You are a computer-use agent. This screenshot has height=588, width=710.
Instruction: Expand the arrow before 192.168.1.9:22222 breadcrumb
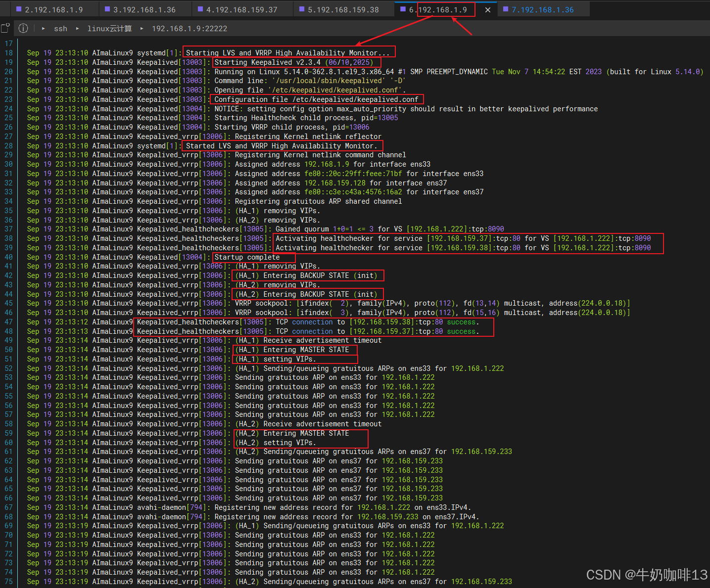(142, 29)
